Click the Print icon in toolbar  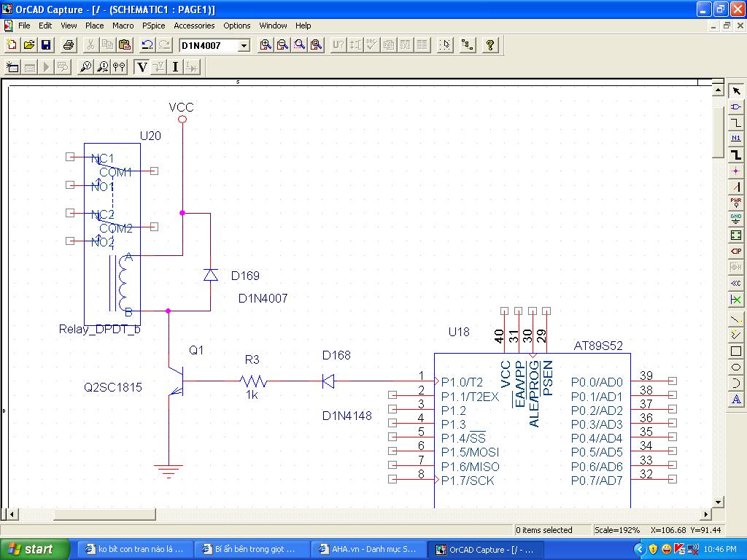(x=69, y=45)
